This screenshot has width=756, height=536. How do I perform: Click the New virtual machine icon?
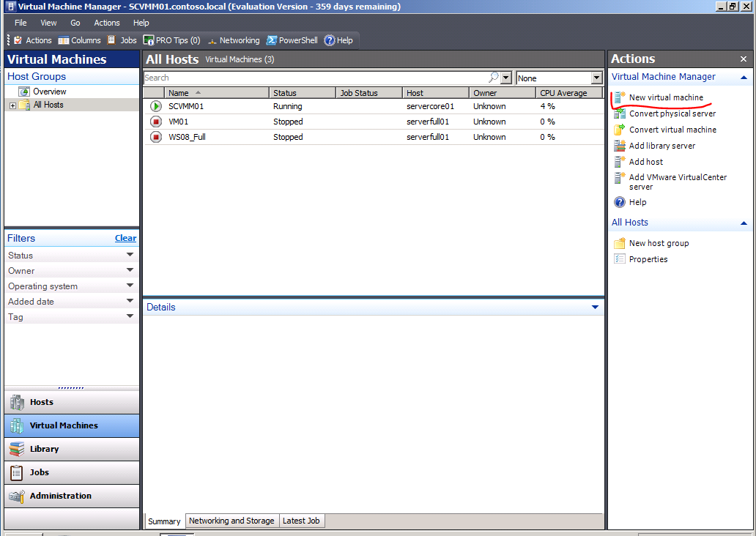pos(620,97)
